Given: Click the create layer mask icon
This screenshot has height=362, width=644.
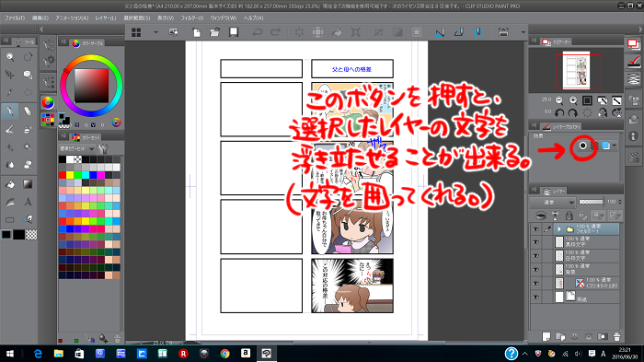Looking at the screenshot, I should click(x=602, y=336).
